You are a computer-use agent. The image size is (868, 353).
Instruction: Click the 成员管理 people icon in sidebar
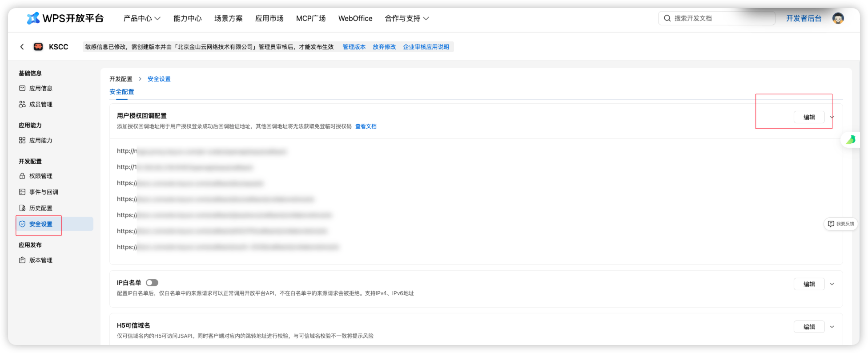coord(22,104)
